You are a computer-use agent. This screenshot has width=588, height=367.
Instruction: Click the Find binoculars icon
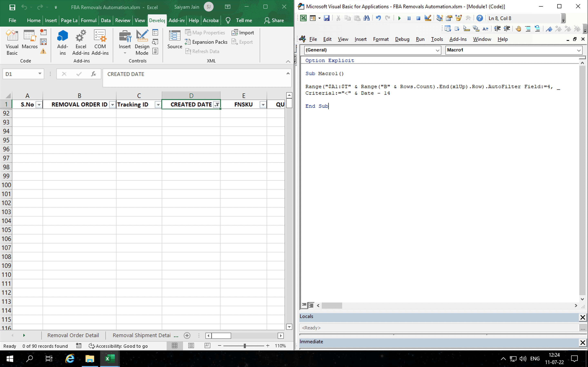[366, 18]
